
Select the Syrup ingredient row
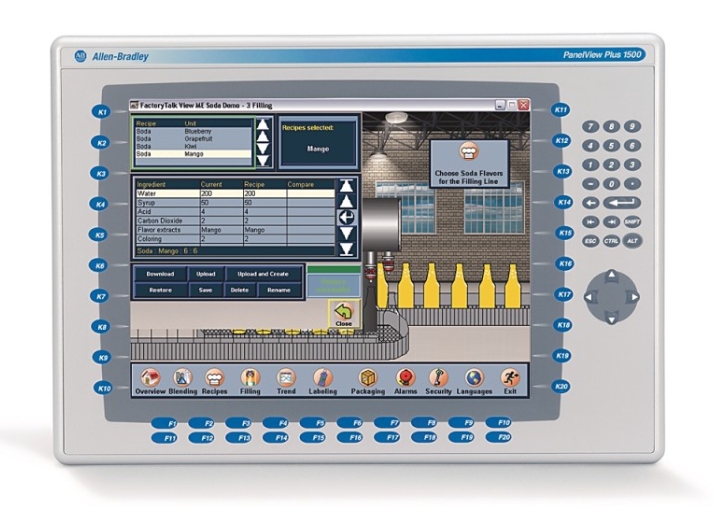235,203
